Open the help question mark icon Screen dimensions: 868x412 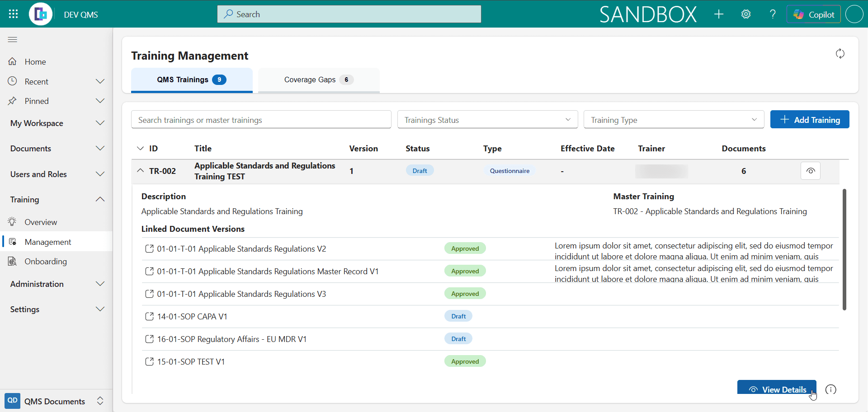773,14
